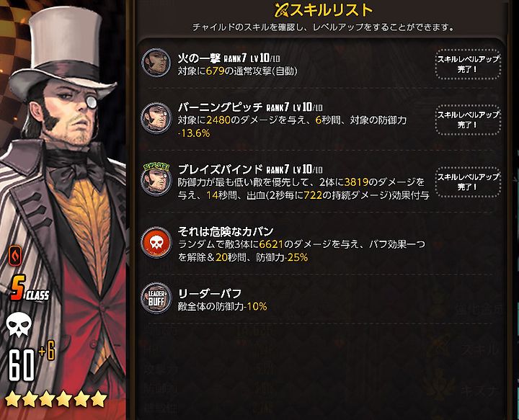
Task: Click the 火の一撃 skill portrait icon
Action: (x=156, y=63)
